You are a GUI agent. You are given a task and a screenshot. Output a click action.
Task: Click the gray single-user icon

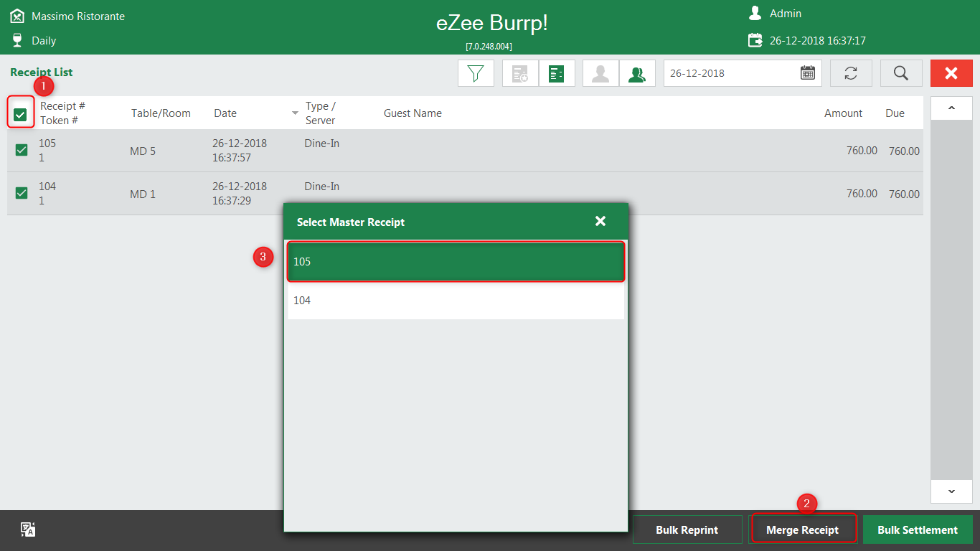600,73
